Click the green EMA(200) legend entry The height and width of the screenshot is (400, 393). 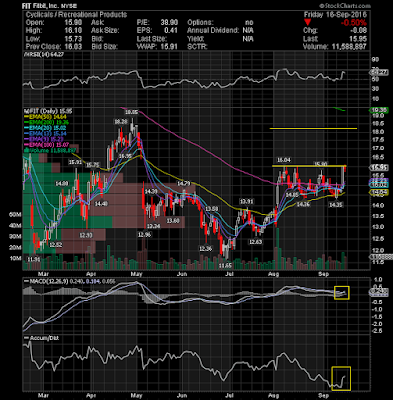(47, 123)
